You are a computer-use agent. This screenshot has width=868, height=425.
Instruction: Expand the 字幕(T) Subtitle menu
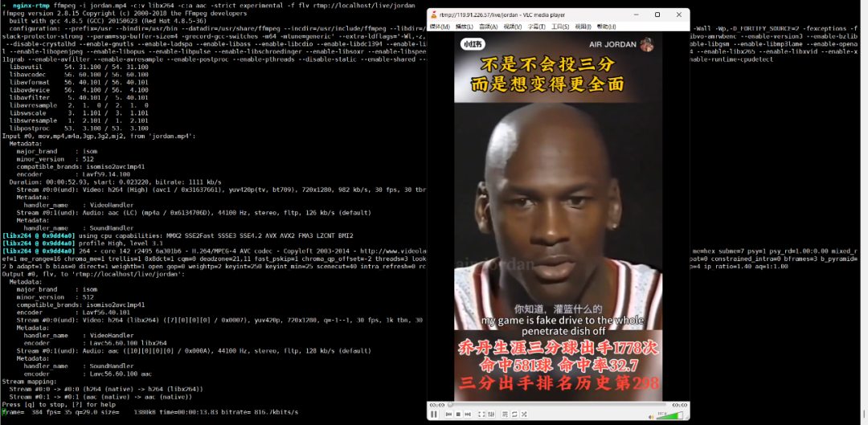[x=537, y=27]
